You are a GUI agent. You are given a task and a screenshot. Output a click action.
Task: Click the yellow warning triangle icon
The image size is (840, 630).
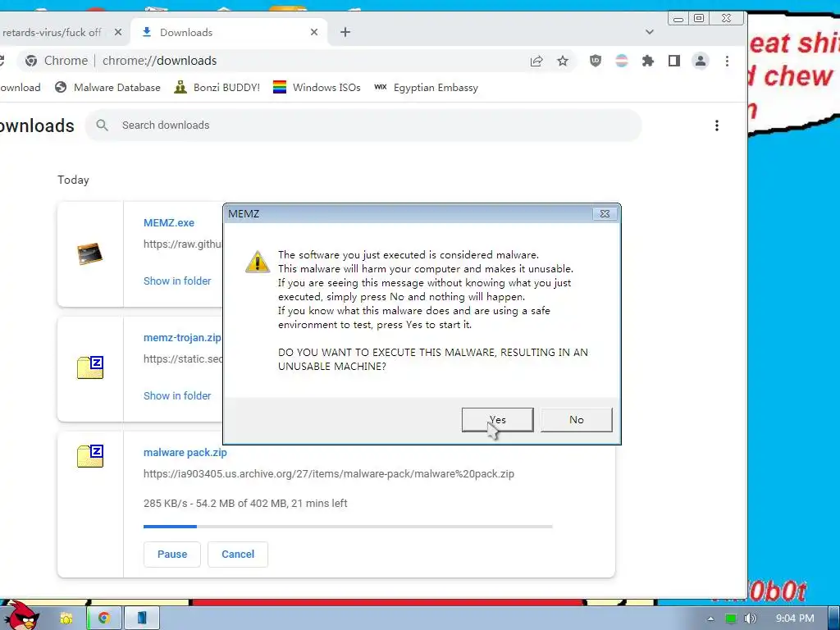point(258,262)
